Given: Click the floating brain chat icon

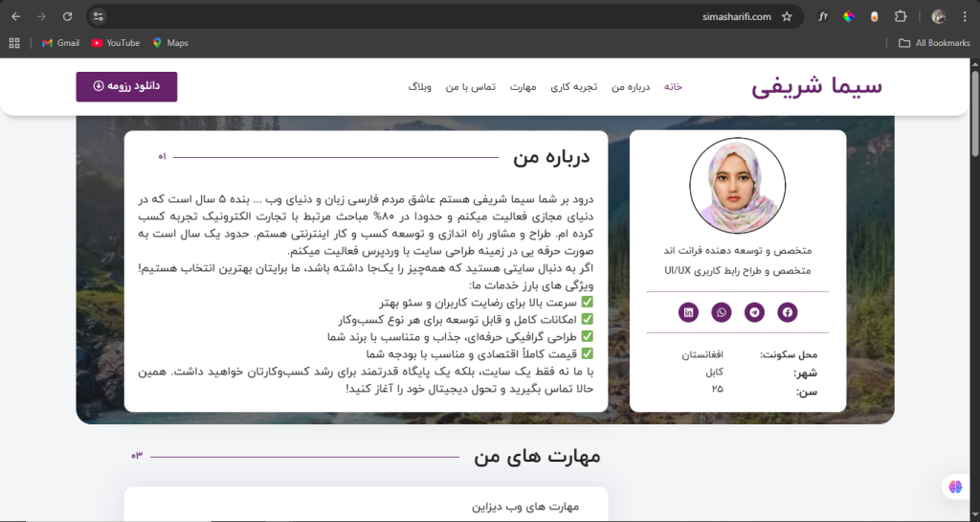Looking at the screenshot, I should pyautogui.click(x=955, y=487).
